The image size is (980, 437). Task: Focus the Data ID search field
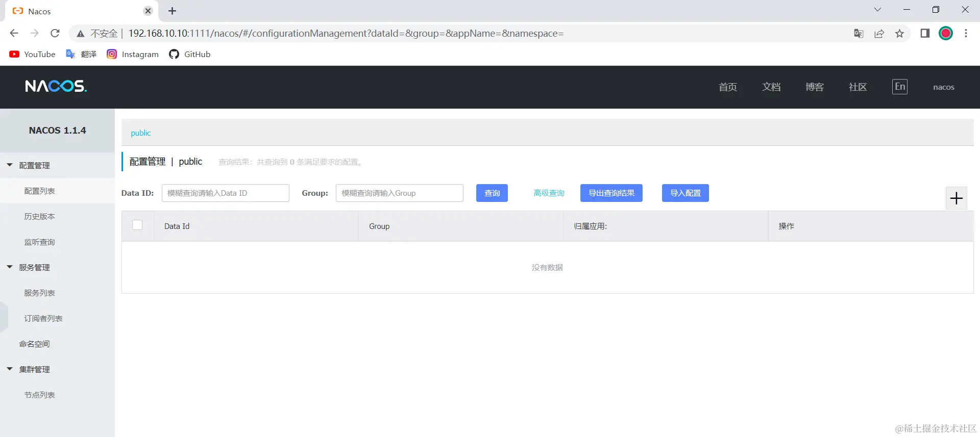point(226,193)
